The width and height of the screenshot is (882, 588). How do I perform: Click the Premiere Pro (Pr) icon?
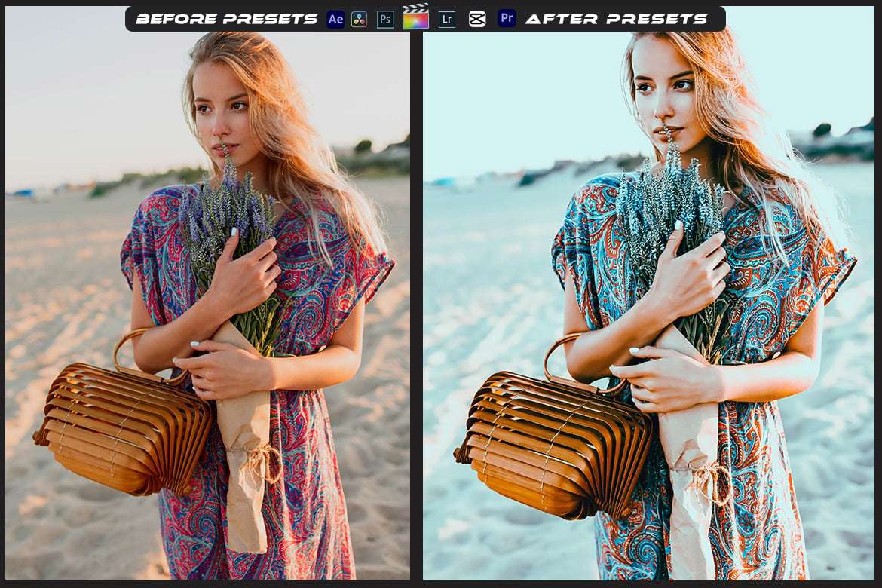pyautogui.click(x=507, y=19)
